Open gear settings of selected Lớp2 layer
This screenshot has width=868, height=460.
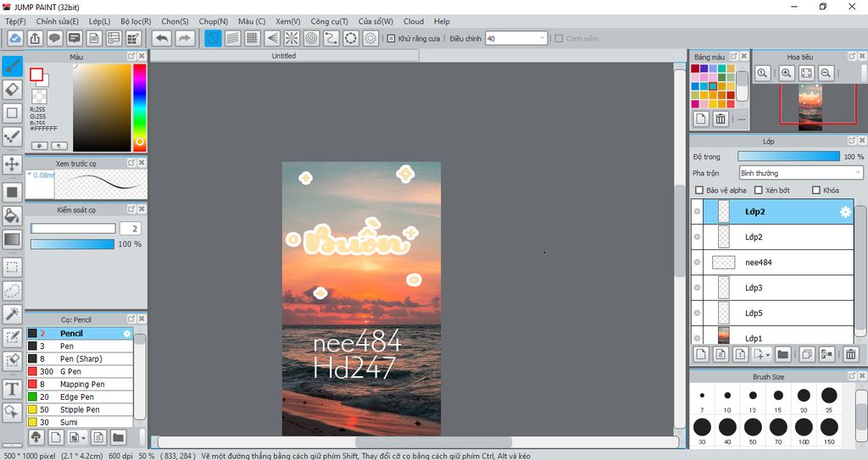[845, 212]
